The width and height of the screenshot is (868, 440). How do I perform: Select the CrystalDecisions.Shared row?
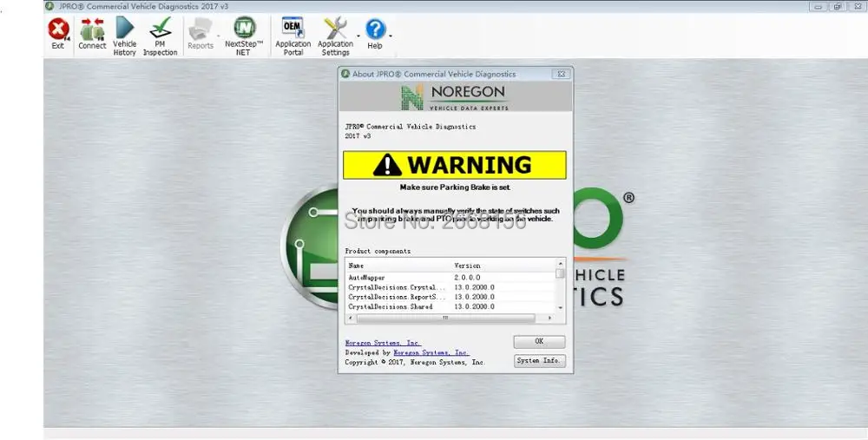coord(450,306)
